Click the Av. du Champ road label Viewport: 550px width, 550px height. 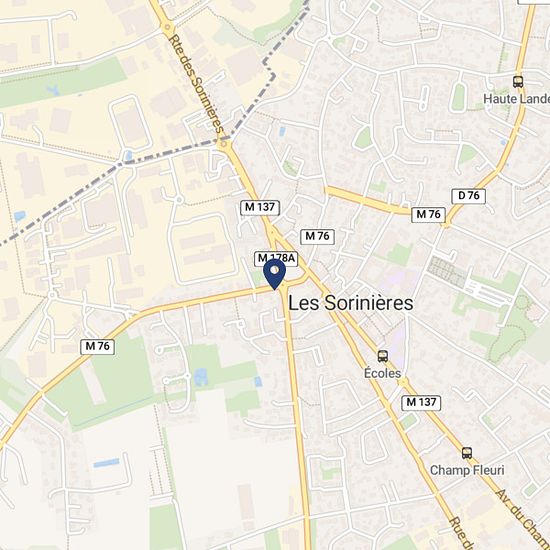(x=523, y=519)
